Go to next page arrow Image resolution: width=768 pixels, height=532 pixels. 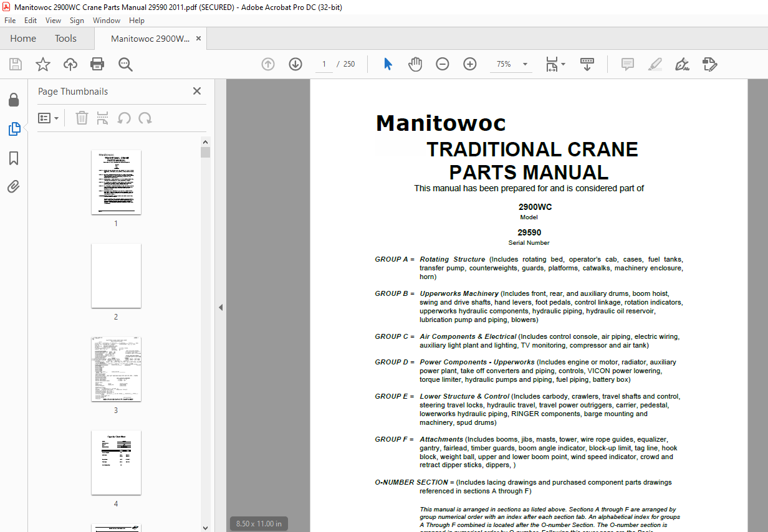pos(295,64)
